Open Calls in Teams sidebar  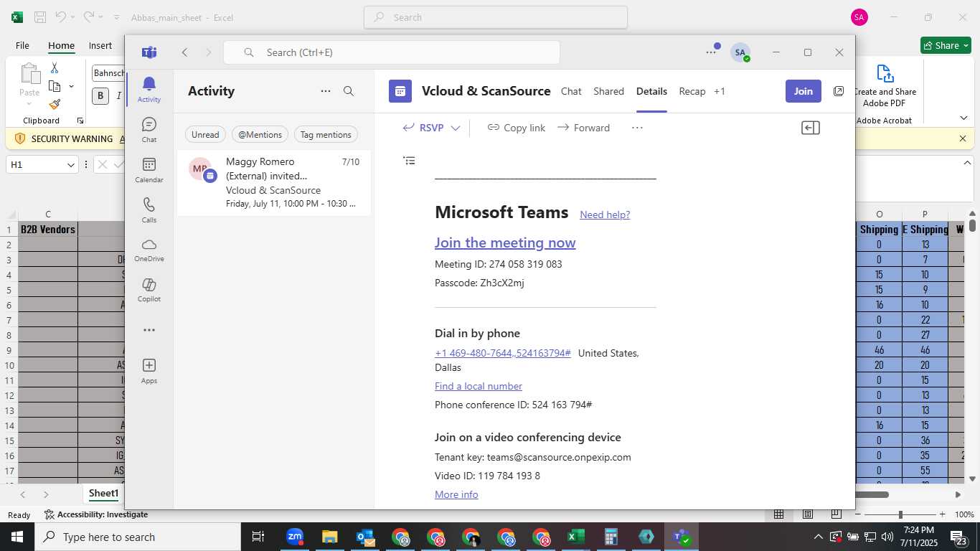149,210
